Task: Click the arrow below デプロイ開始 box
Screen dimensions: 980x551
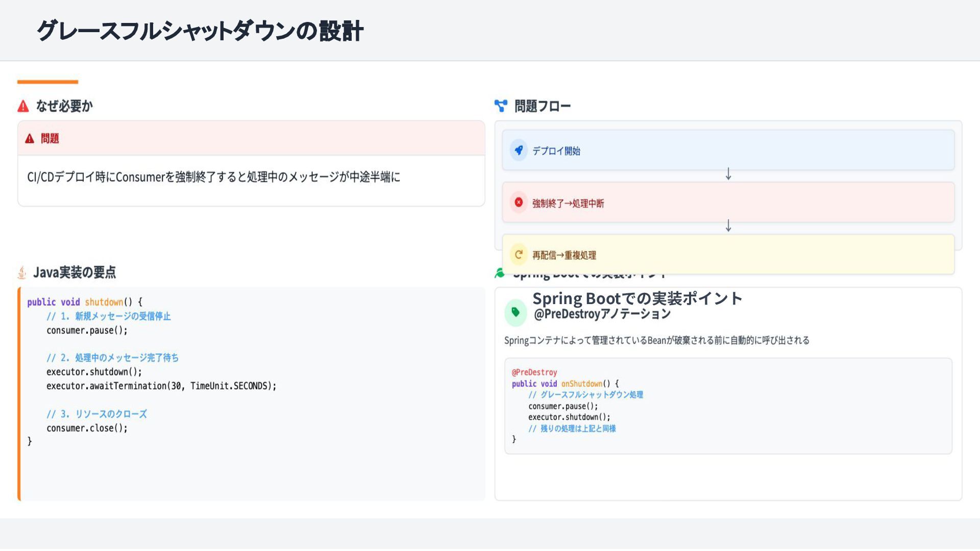Action: coord(728,174)
